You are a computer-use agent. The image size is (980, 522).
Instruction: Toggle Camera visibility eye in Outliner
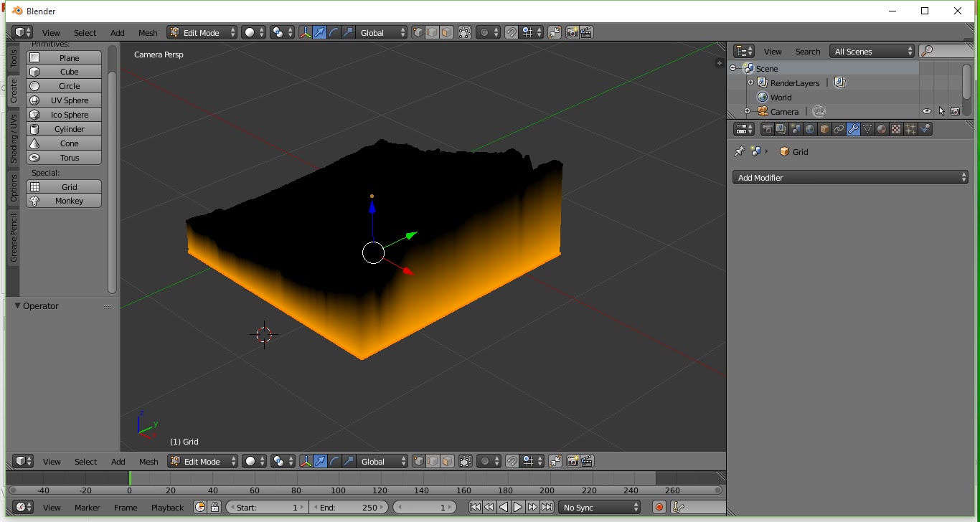[927, 111]
